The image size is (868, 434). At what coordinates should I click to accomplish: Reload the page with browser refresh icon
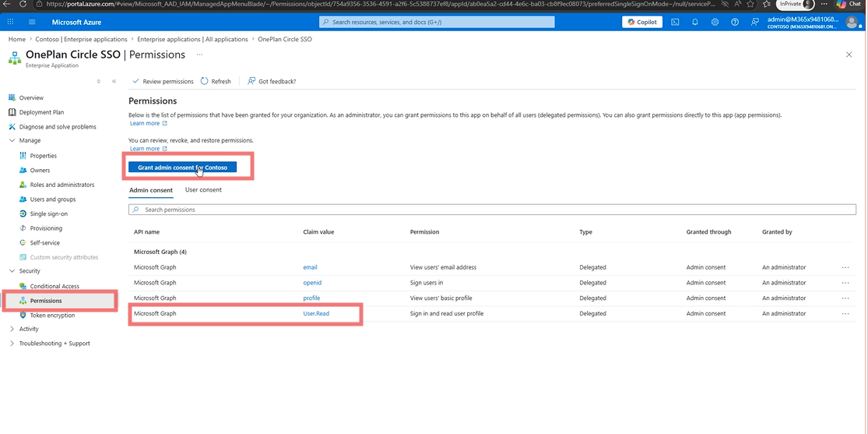23,4
